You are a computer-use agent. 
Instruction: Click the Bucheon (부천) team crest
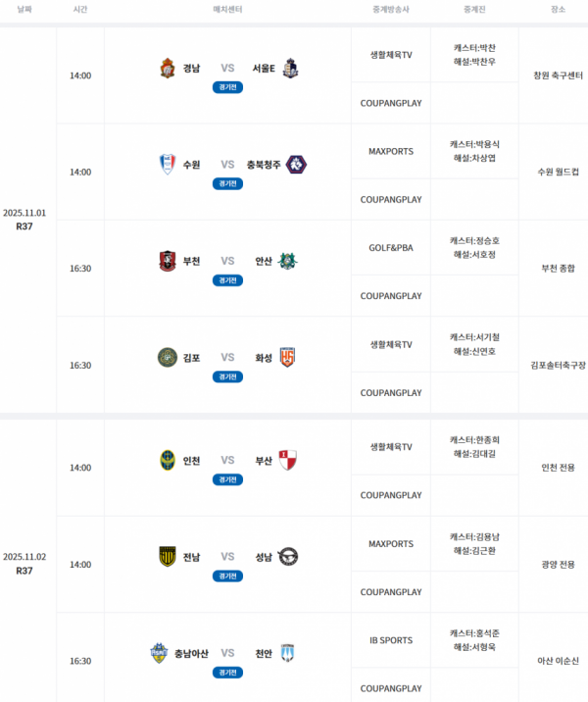pyautogui.click(x=168, y=261)
